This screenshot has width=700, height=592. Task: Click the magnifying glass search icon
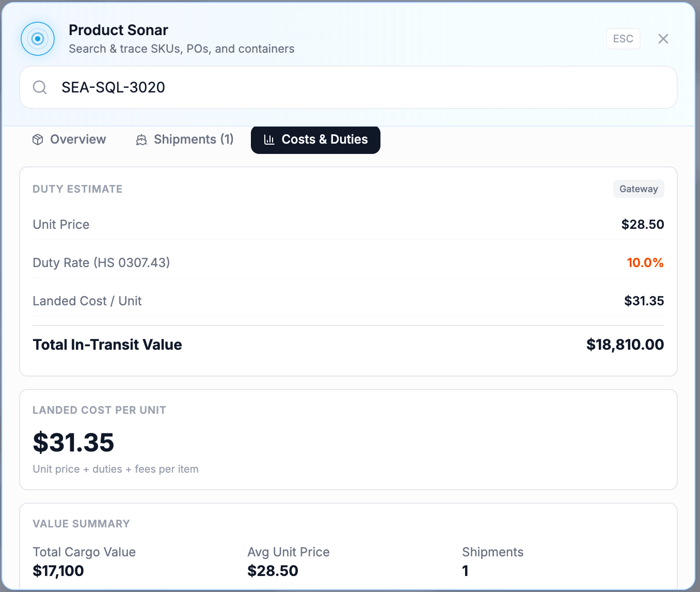pos(40,87)
